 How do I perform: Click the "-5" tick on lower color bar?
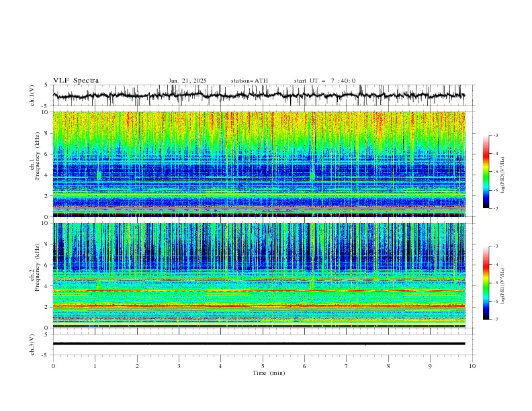click(x=495, y=283)
